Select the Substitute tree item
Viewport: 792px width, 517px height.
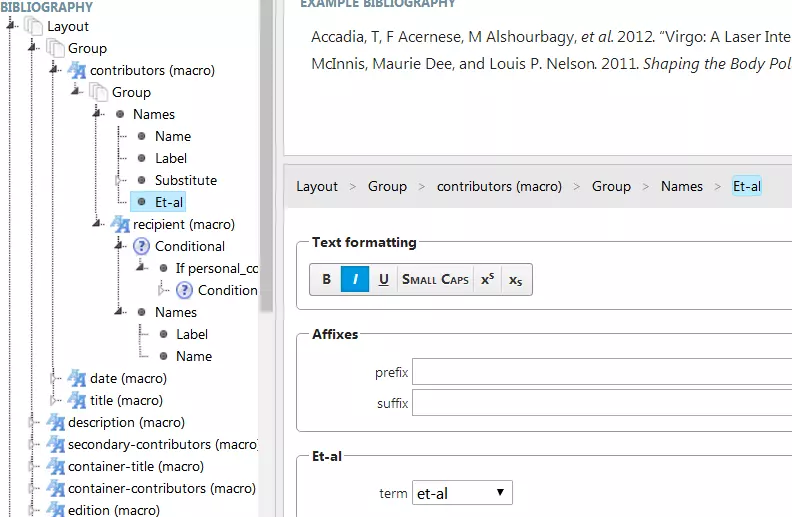coord(185,181)
